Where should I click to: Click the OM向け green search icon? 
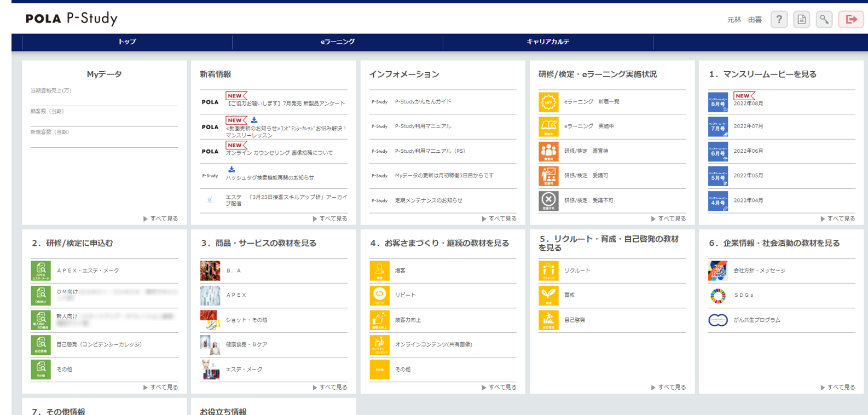tap(40, 295)
